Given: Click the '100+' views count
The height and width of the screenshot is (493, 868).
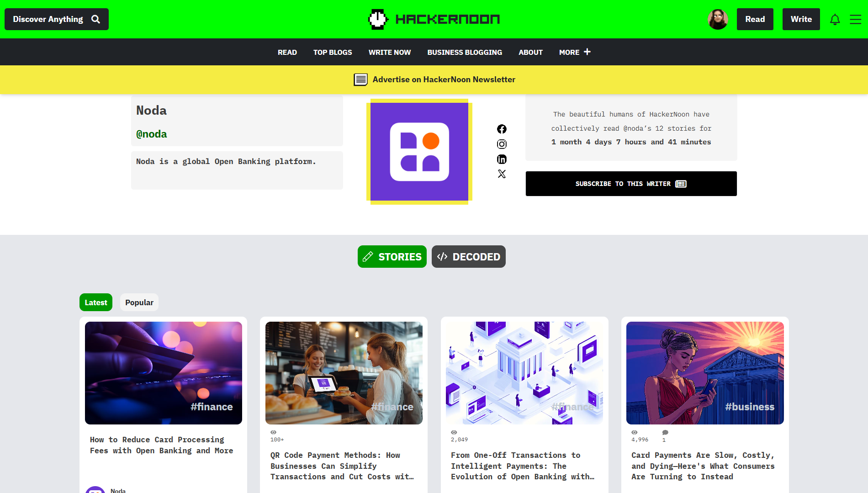Looking at the screenshot, I should (277, 440).
